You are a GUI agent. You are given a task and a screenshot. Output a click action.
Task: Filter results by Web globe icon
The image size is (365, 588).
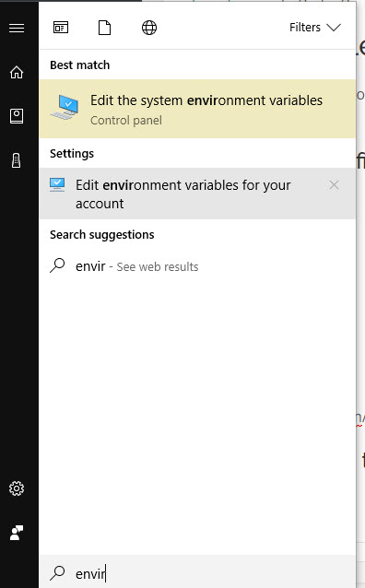[x=149, y=28]
